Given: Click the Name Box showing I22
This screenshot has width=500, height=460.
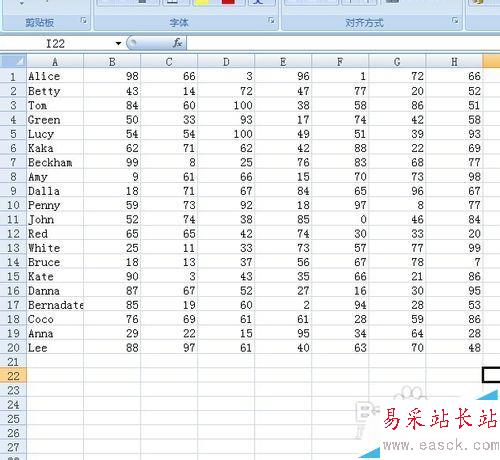Looking at the screenshot, I should tap(55, 43).
